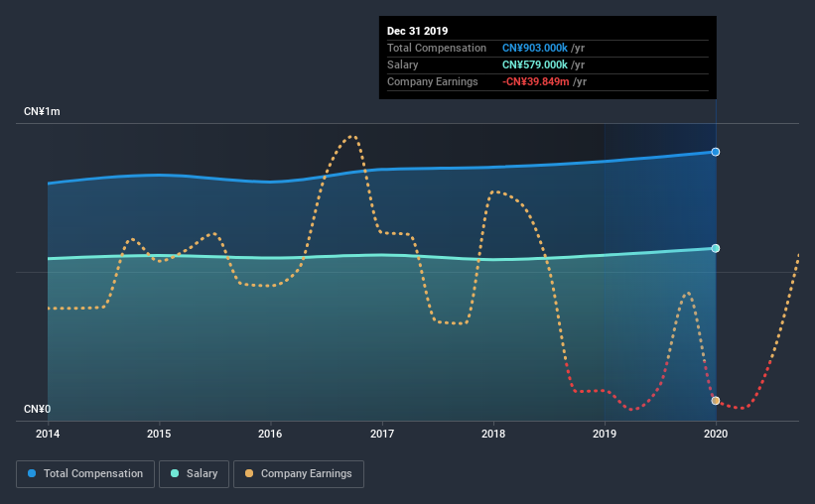The image size is (815, 504).
Task: Toggle the Salary legend button
Action: 194,474
